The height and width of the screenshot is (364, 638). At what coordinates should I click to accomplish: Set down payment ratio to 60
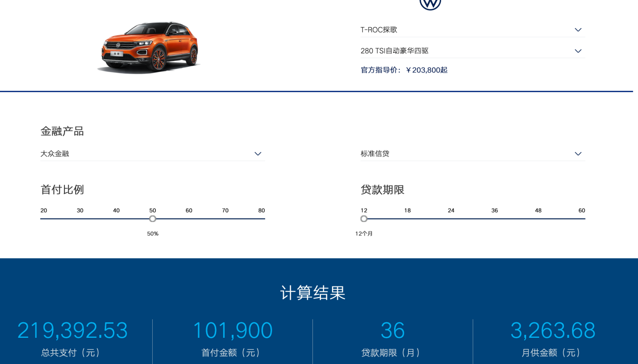(189, 210)
